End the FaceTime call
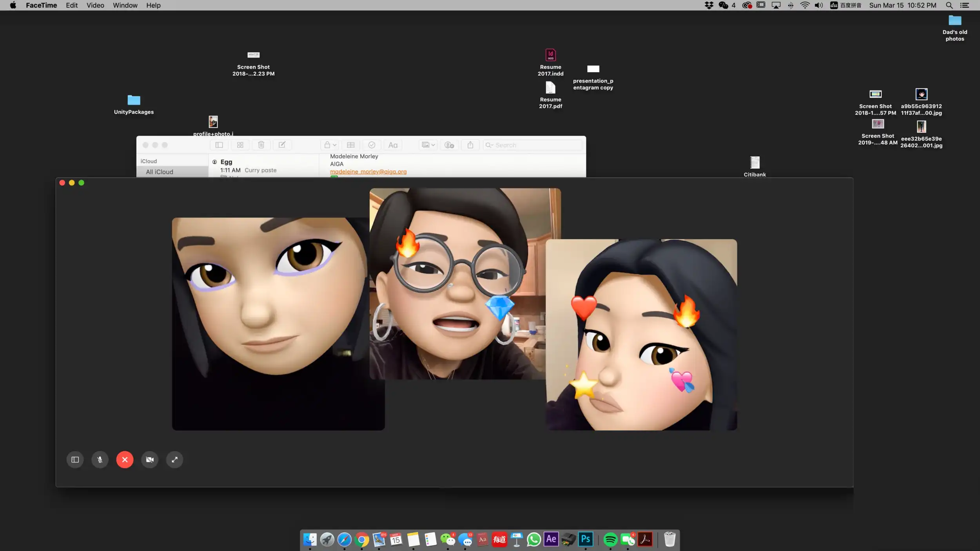 (125, 459)
